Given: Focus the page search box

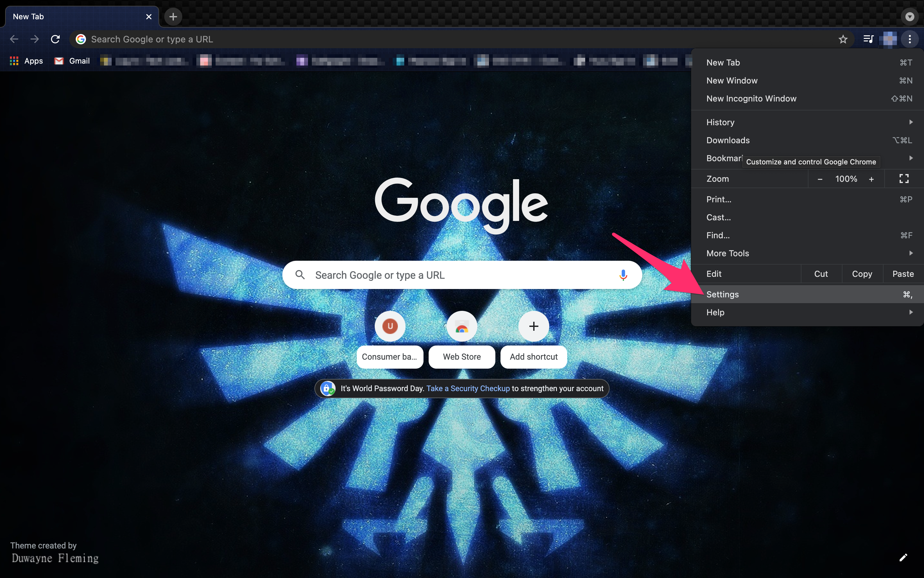Looking at the screenshot, I should click(x=462, y=275).
